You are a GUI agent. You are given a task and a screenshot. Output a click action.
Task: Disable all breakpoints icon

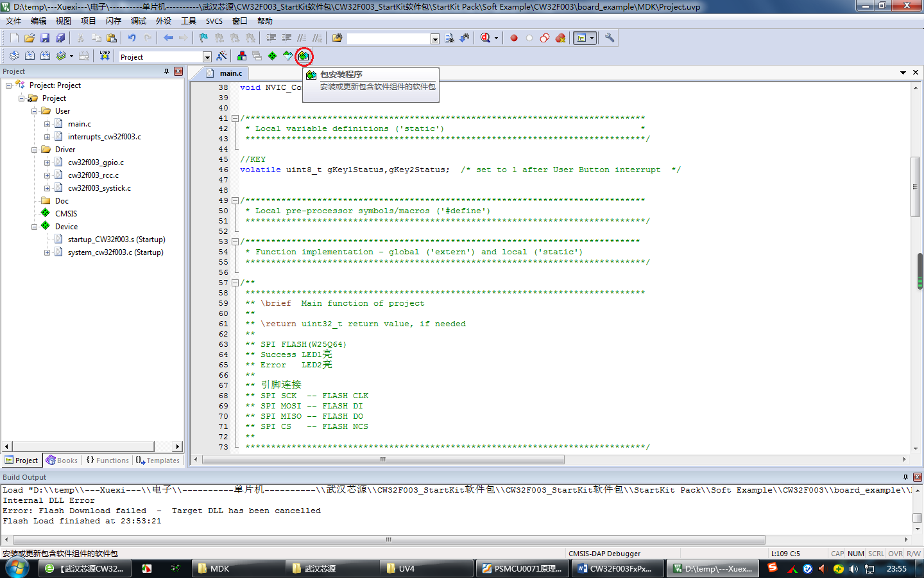(x=545, y=38)
